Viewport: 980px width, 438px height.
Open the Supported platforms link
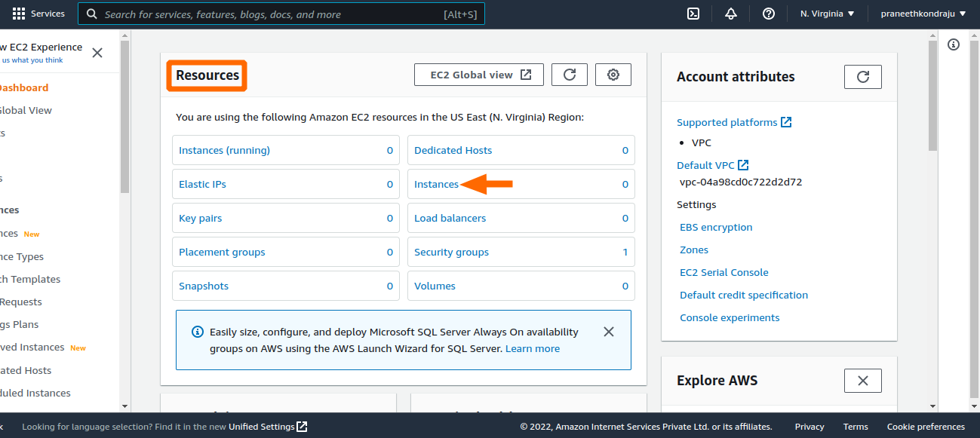pos(727,122)
